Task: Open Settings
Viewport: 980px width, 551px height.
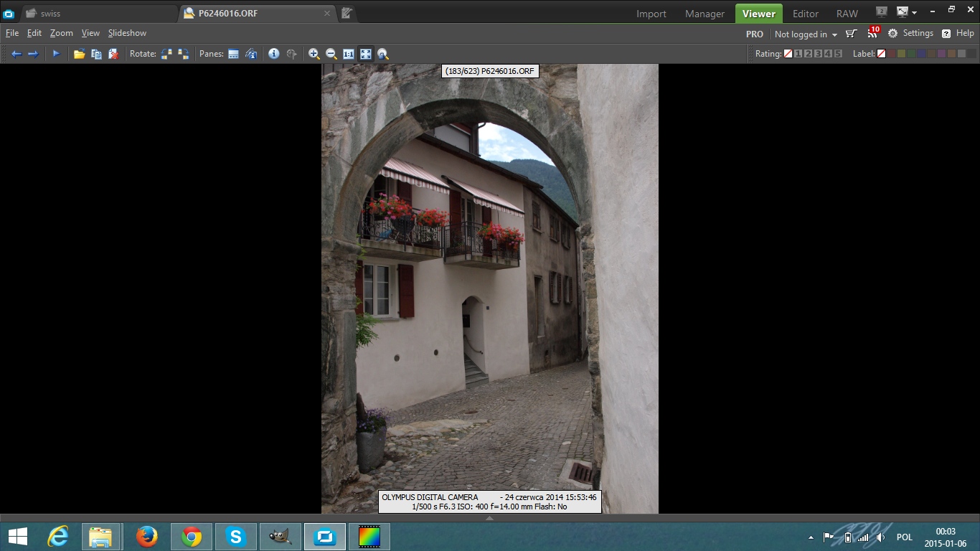Action: pos(911,33)
